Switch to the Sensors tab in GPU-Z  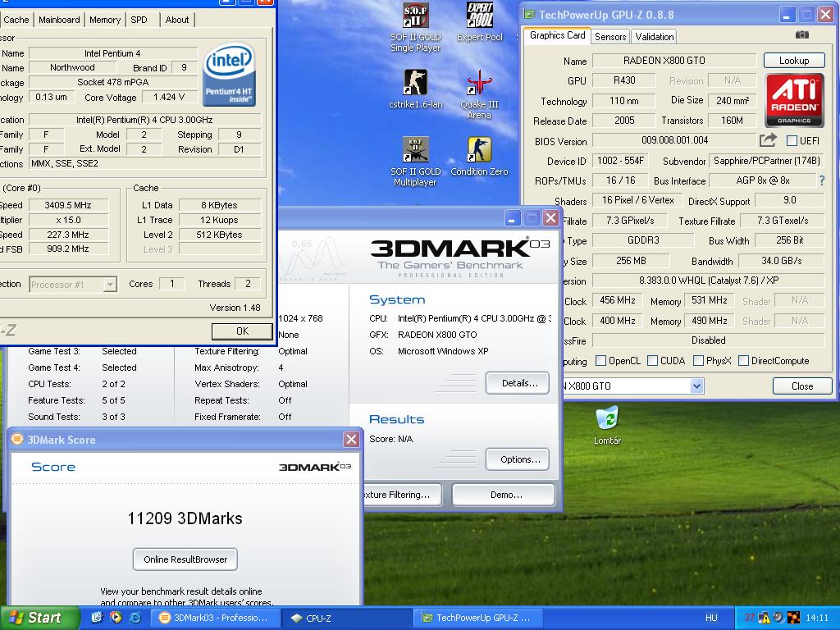610,36
